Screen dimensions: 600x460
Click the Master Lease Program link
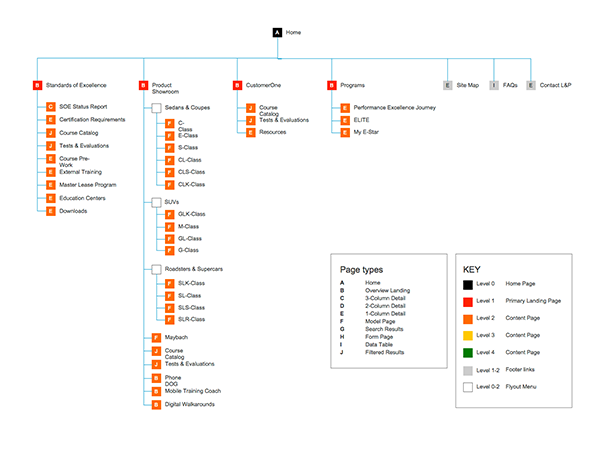pos(88,185)
